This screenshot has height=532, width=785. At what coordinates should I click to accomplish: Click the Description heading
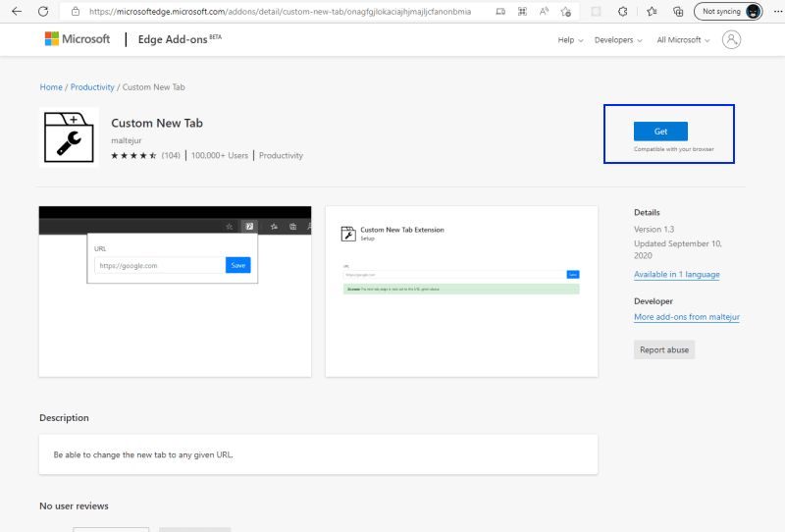click(64, 418)
